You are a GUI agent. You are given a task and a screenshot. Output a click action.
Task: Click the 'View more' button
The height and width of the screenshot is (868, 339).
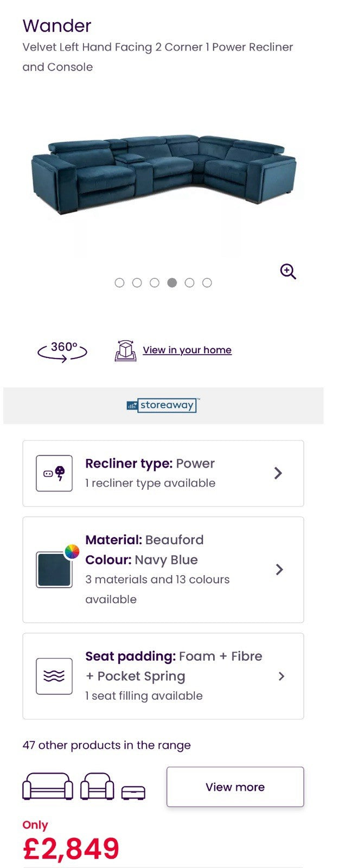(x=235, y=787)
